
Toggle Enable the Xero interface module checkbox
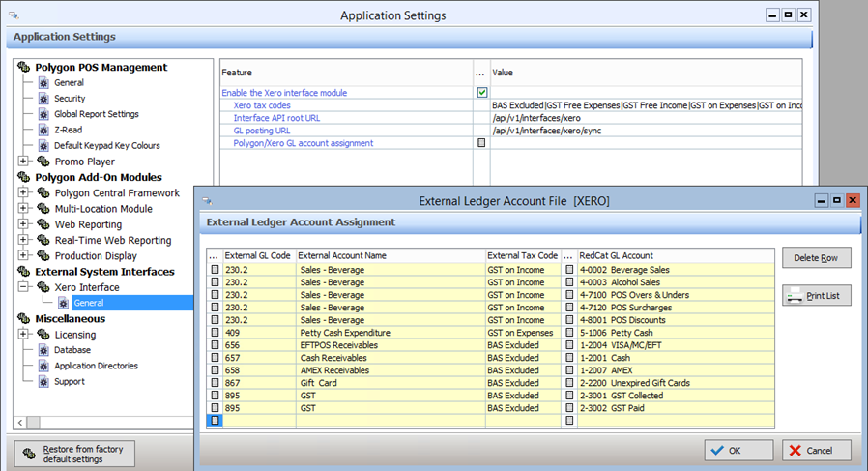(x=482, y=93)
